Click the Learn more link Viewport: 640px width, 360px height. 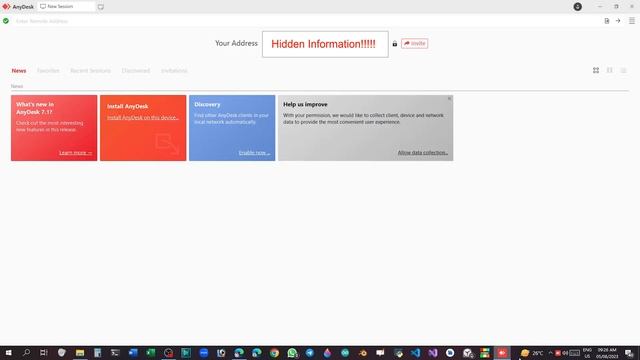point(76,153)
